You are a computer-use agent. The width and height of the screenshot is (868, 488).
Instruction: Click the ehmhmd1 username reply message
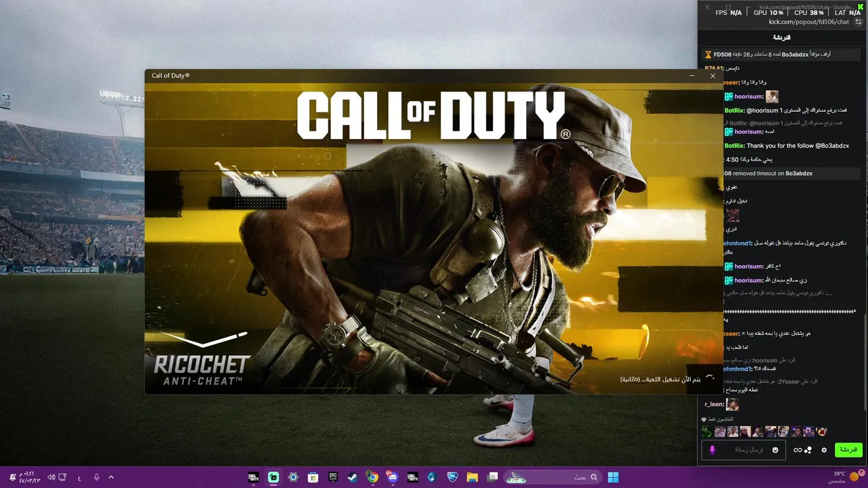pyautogui.click(x=737, y=369)
